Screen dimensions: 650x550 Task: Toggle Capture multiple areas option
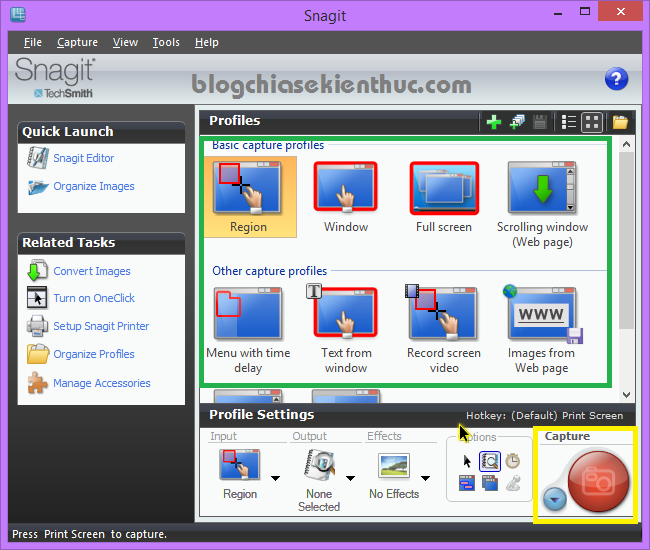point(490,483)
